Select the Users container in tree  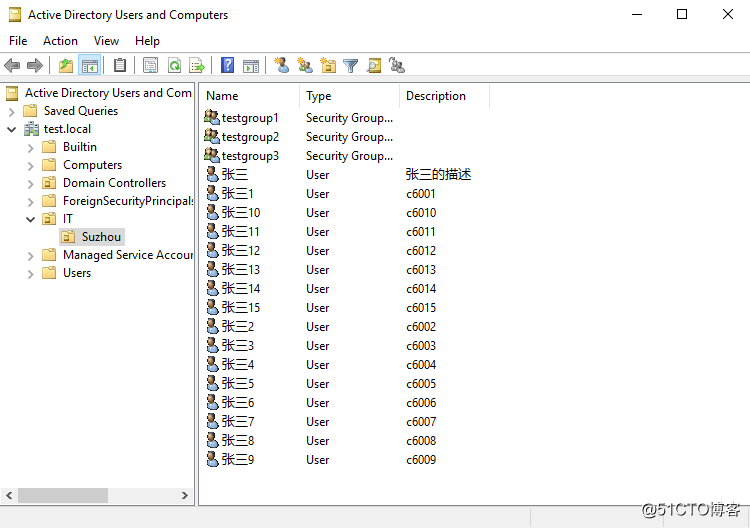tap(77, 273)
